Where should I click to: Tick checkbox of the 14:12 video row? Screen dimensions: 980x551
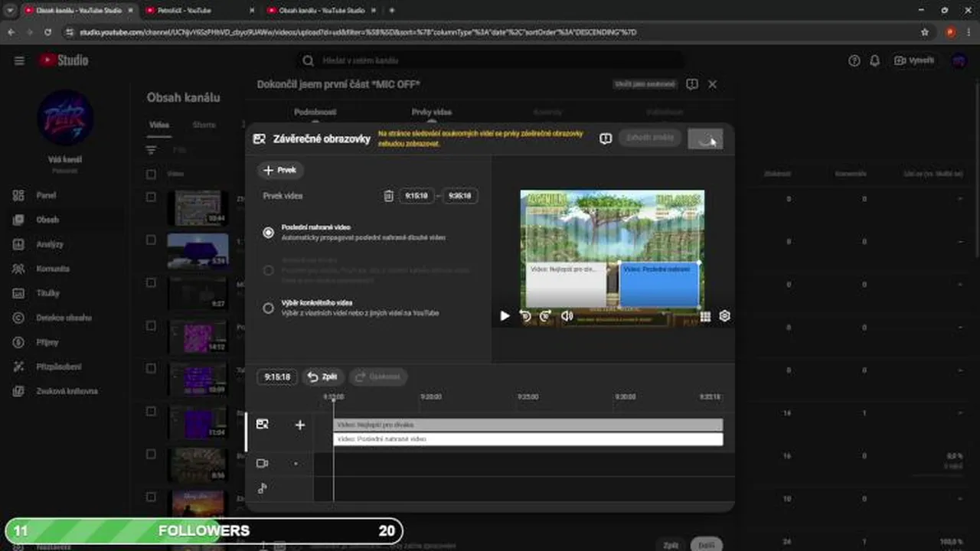click(x=151, y=326)
